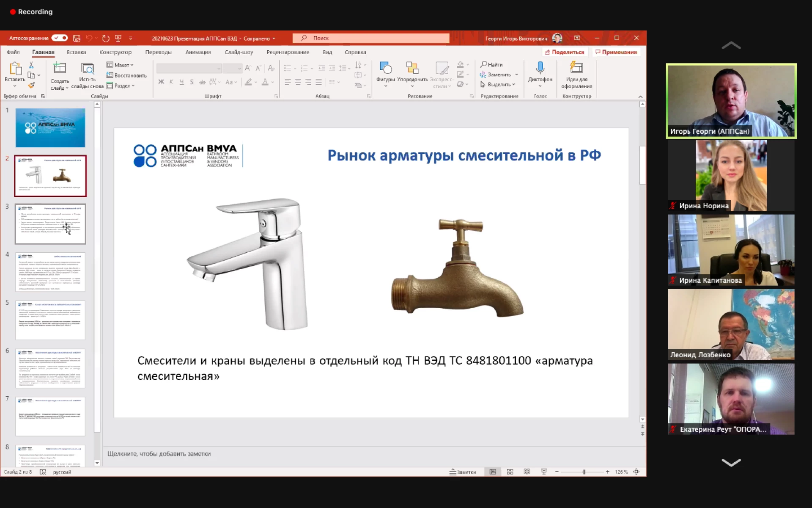Switch to the Конструктор tab
This screenshot has height=508, width=812.
click(x=115, y=52)
